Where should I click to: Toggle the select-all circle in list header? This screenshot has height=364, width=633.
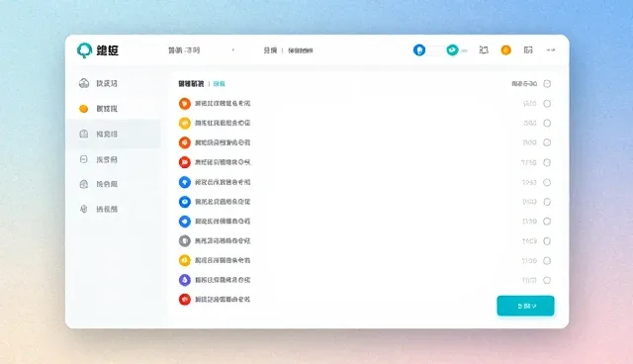coord(547,83)
